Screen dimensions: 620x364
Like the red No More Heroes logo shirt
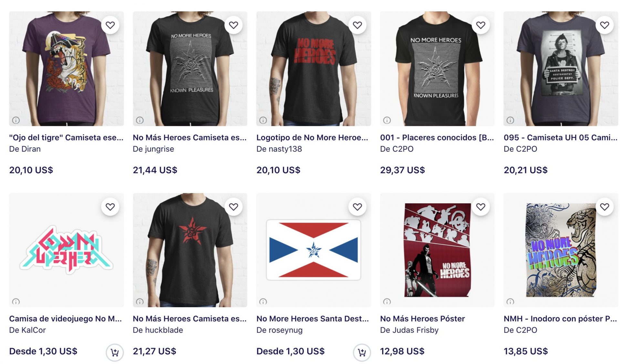357,25
